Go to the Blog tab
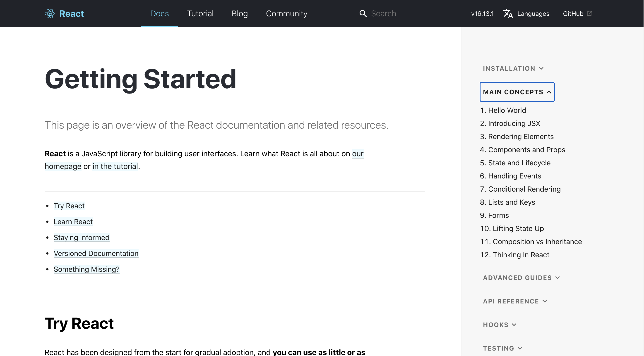The image size is (644, 356). 240,14
